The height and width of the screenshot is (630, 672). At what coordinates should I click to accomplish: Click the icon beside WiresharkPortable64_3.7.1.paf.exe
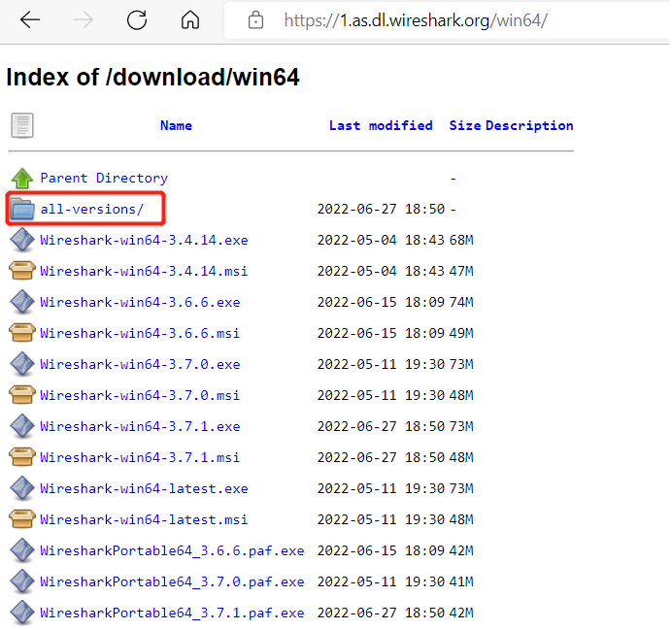click(22, 613)
